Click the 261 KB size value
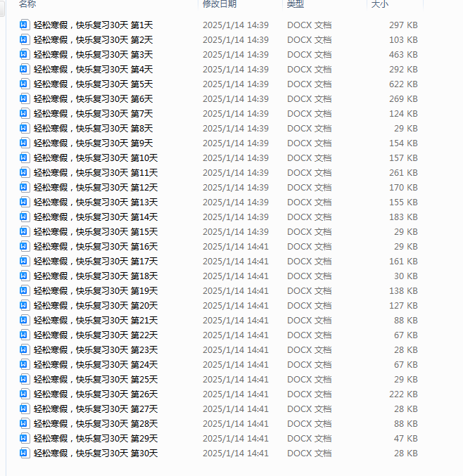This screenshot has height=476, width=463. tap(403, 173)
